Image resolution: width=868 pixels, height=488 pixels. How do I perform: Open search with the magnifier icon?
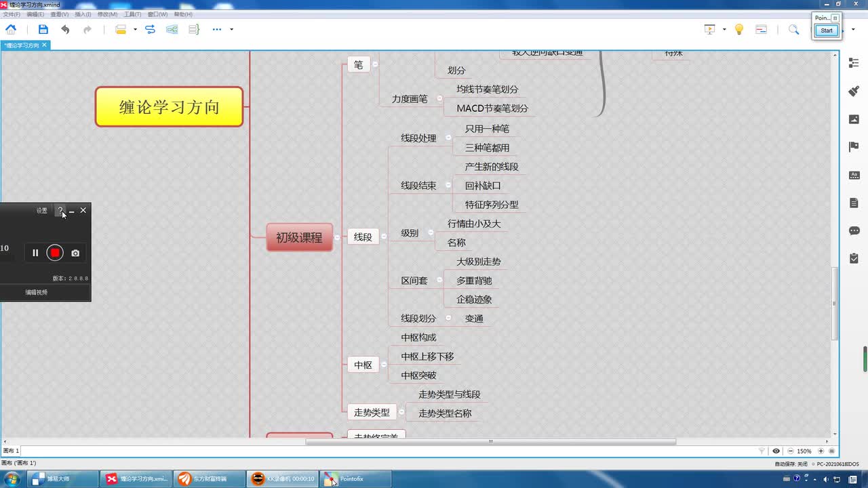point(793,29)
